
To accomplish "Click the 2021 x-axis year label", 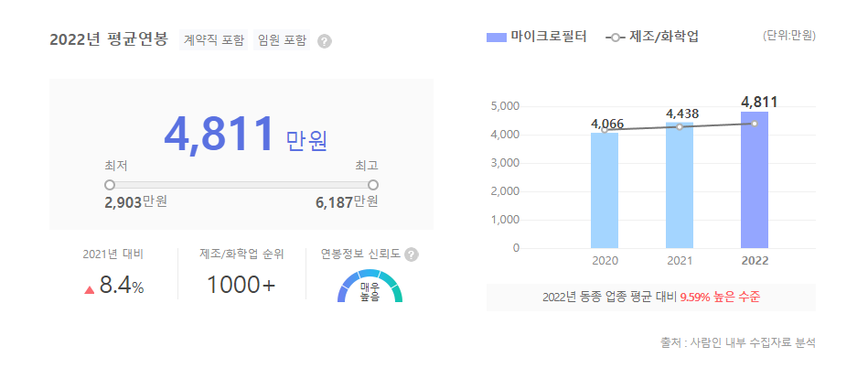I will (x=680, y=261).
